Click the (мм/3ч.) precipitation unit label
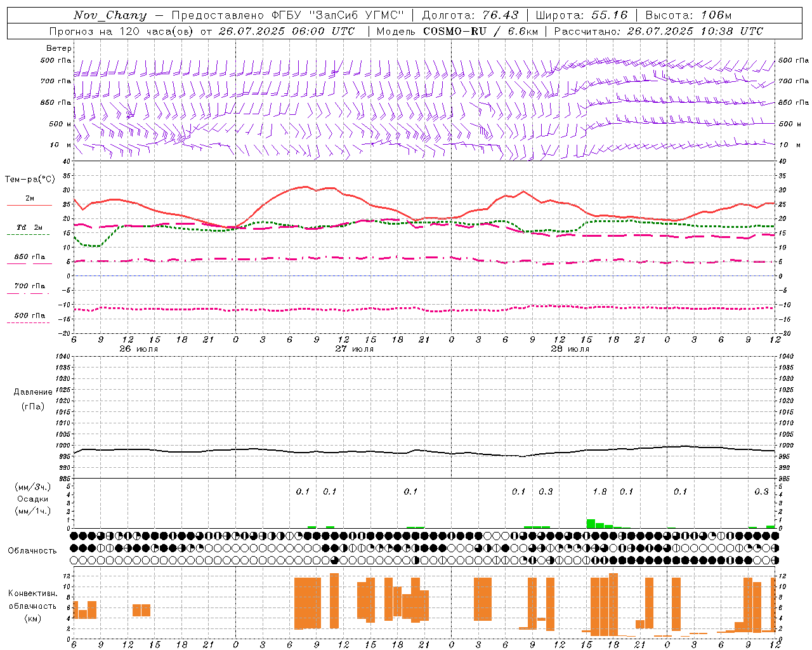The height and width of the screenshot is (650, 812). (33, 487)
